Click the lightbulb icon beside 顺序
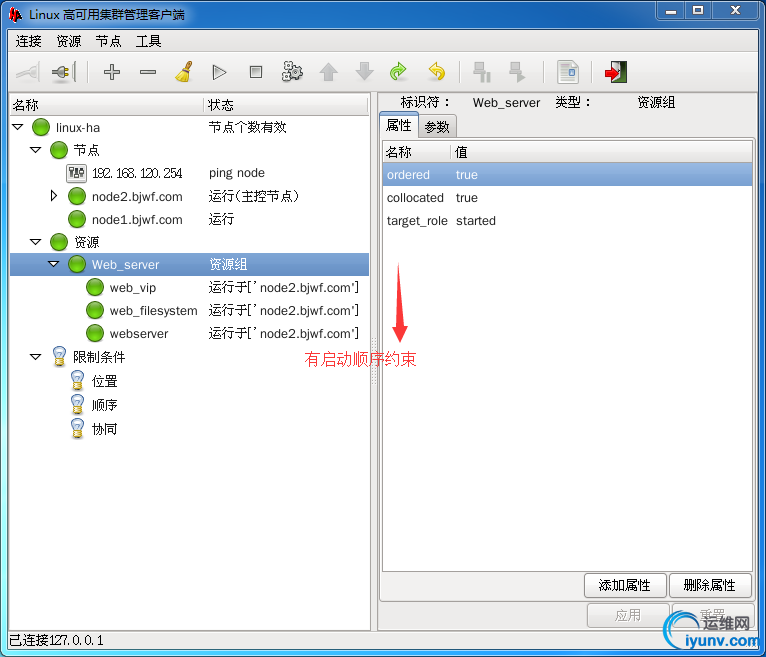 click(x=77, y=404)
